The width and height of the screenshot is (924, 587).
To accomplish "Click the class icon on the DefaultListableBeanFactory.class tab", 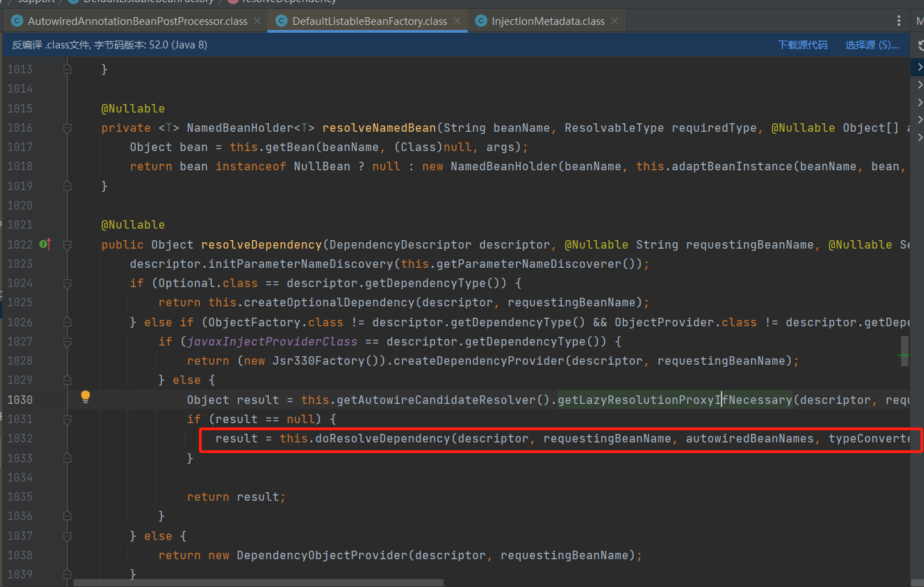I will coord(282,21).
